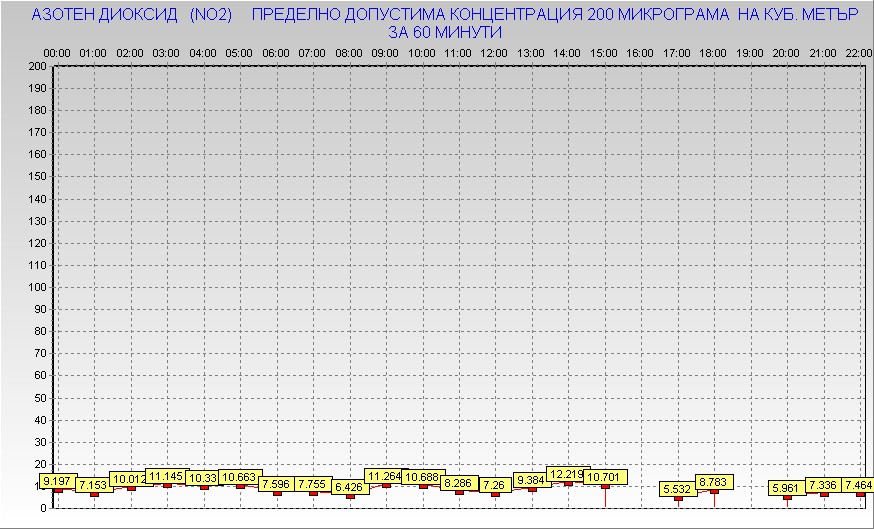Image resolution: width=874 pixels, height=529 pixels.
Task: Select the 12:00 time axis label
Action: click(494, 52)
